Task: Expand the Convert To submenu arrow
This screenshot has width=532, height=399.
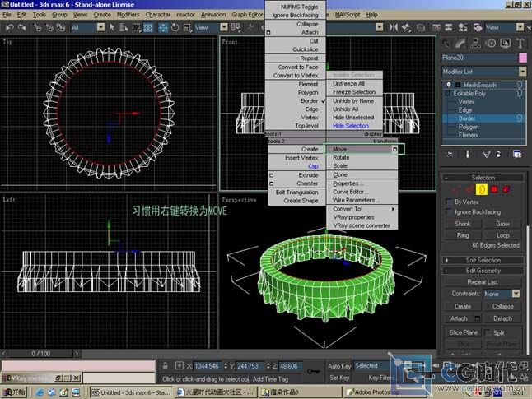Action: [393, 209]
